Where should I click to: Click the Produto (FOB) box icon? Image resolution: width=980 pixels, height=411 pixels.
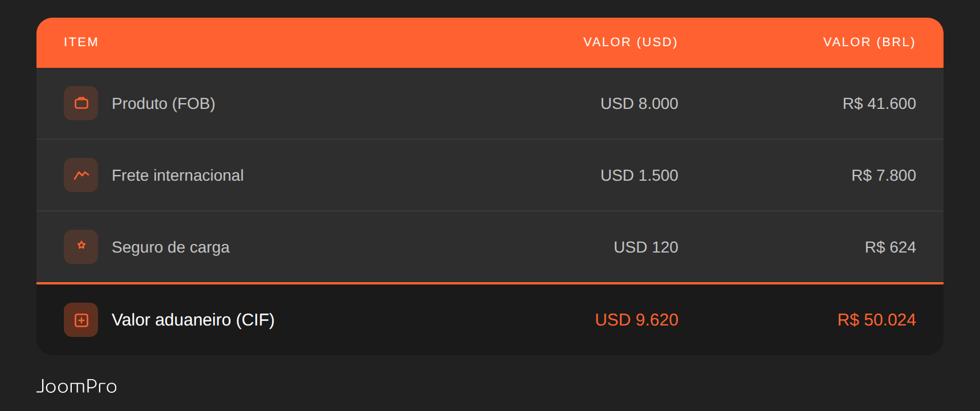(x=81, y=103)
